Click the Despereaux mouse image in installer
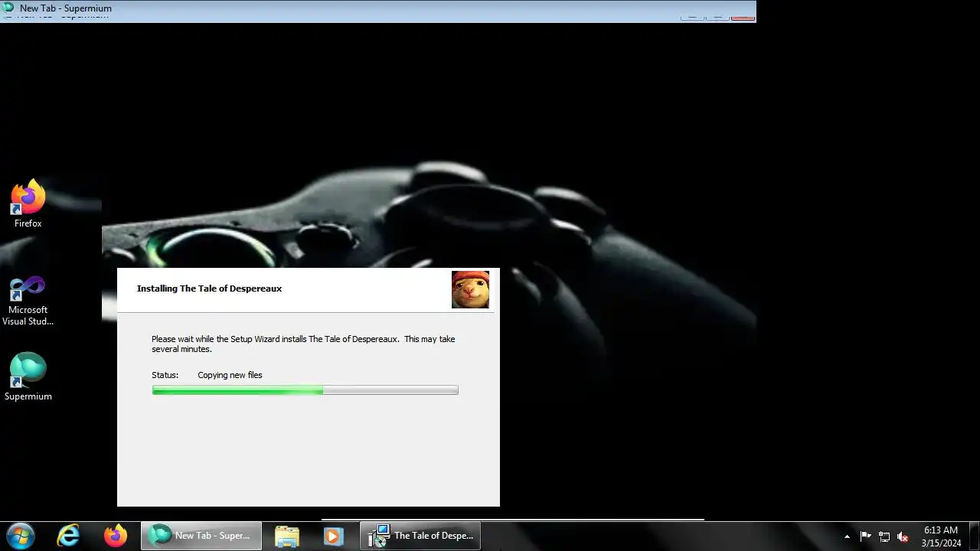 (x=470, y=290)
